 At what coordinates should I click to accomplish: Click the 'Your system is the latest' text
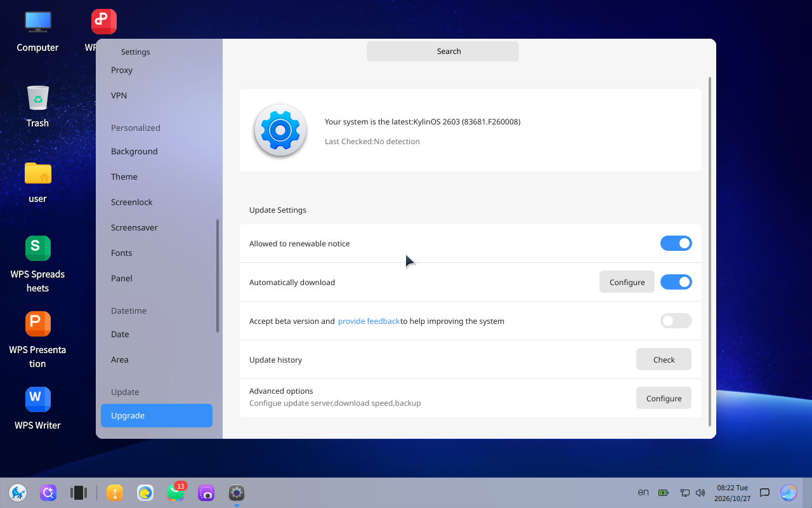(x=422, y=121)
